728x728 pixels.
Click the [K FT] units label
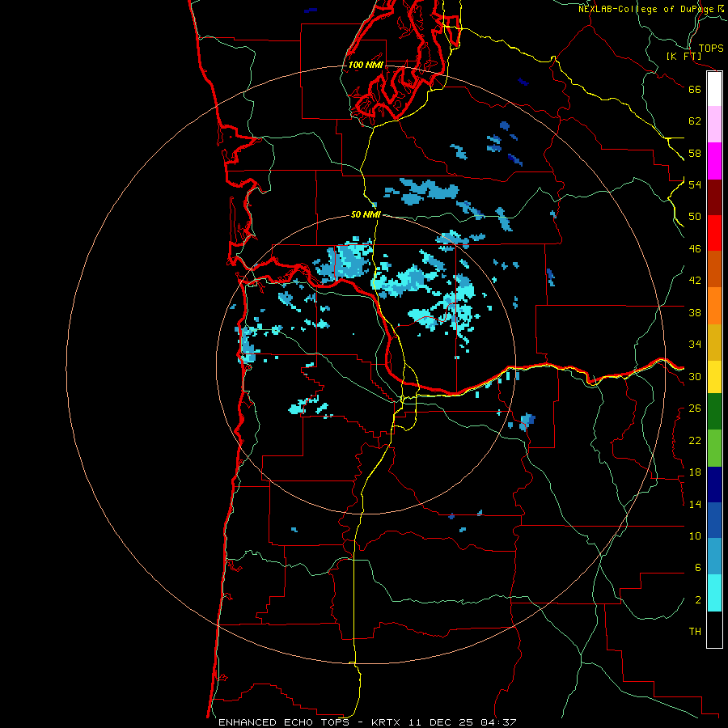[x=684, y=56]
